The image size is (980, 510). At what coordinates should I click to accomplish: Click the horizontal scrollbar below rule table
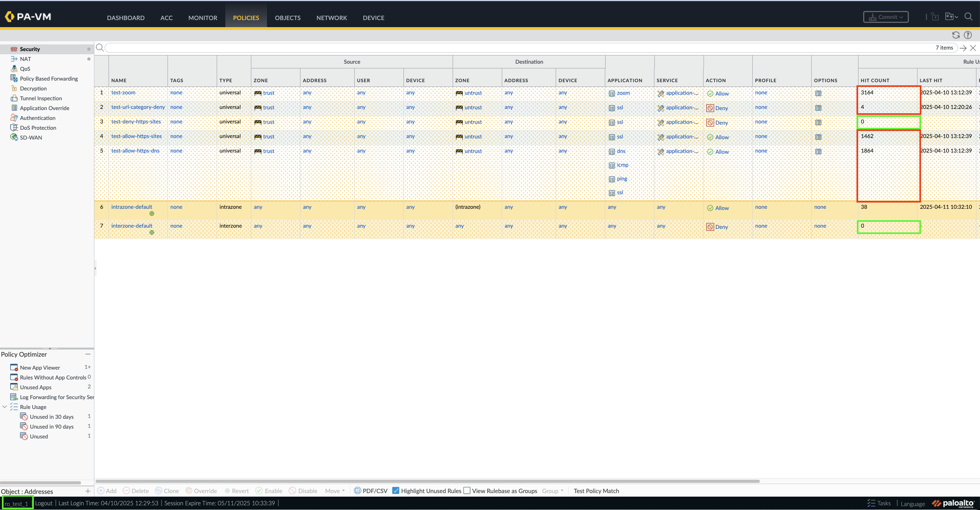427,481
